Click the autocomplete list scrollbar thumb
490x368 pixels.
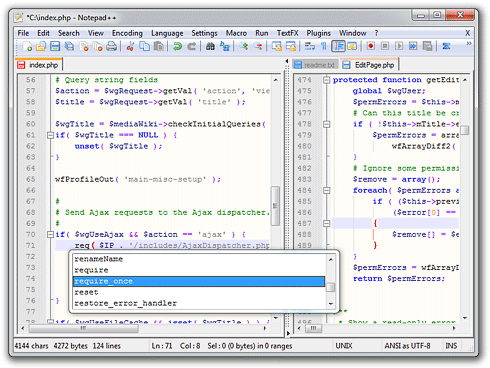(331, 287)
